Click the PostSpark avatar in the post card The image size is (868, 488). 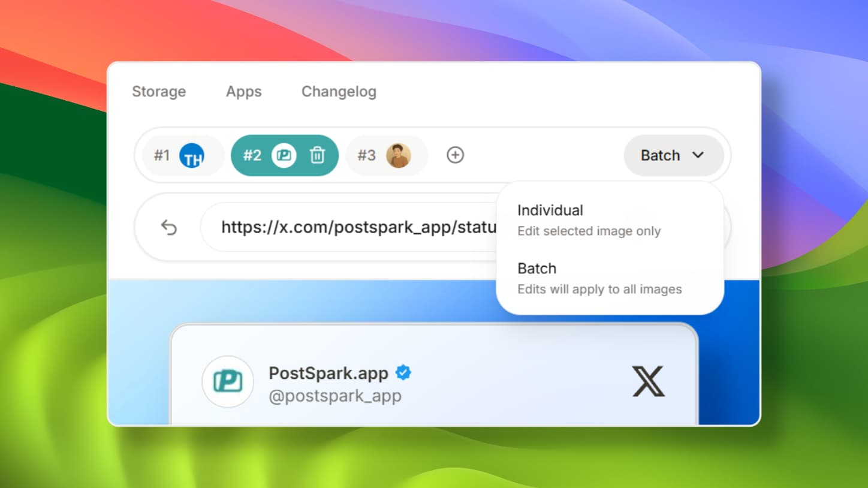(x=228, y=382)
